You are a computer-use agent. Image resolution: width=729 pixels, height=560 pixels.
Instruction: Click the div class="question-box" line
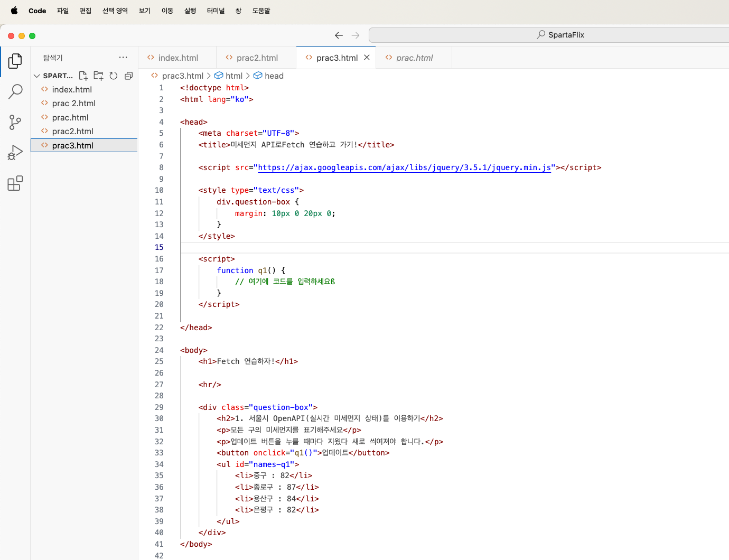(258, 407)
